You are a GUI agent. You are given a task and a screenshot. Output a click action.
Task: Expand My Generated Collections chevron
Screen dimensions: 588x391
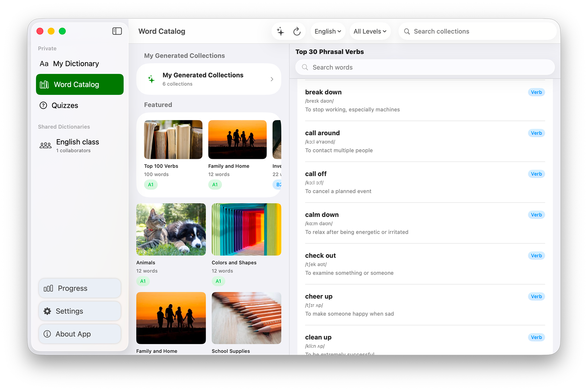[272, 79]
